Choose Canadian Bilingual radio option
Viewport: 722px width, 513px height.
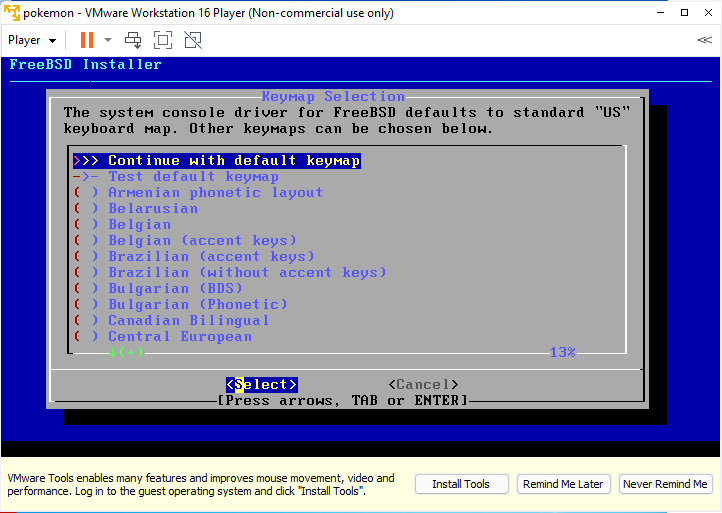pyautogui.click(x=171, y=321)
